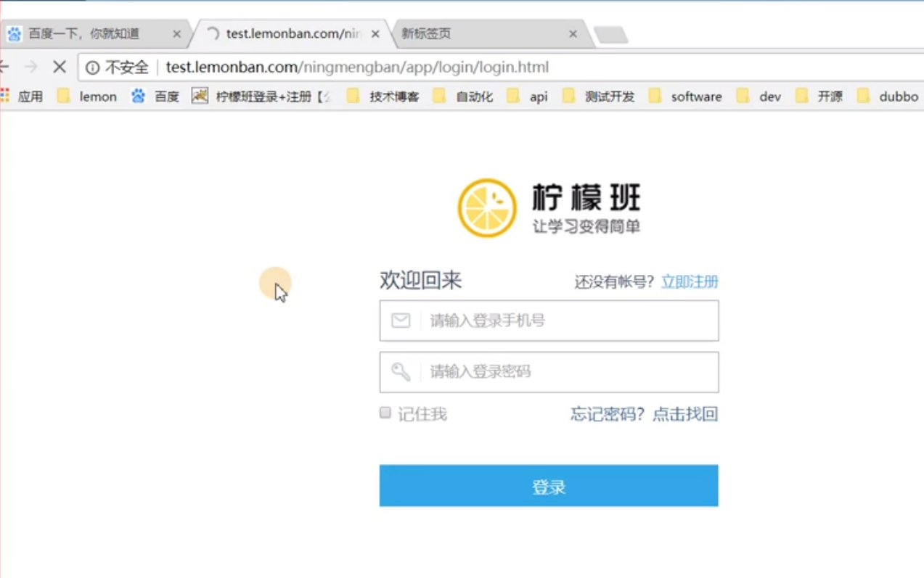
Task: Open a new tab with the new-tab button
Action: click(x=610, y=35)
